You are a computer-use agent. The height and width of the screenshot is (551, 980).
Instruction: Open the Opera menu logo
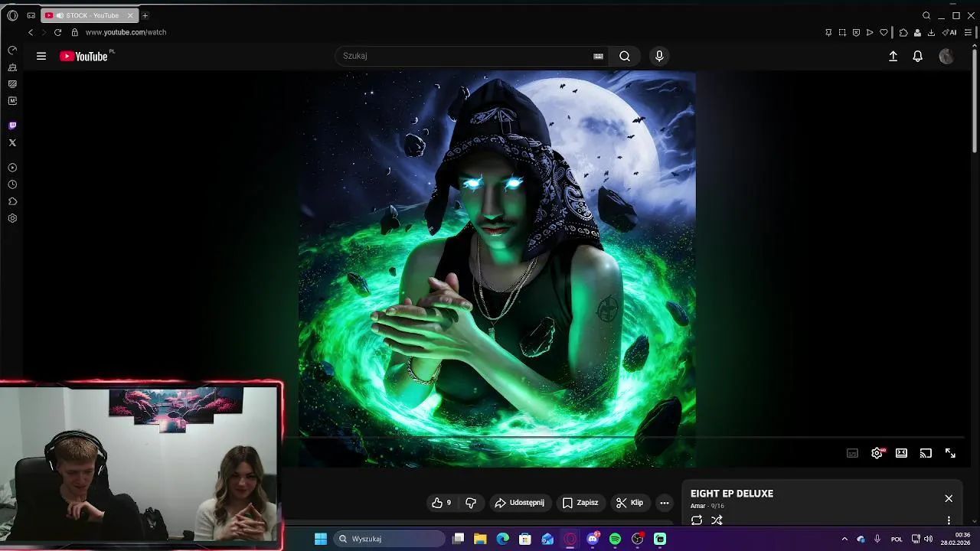[12, 15]
